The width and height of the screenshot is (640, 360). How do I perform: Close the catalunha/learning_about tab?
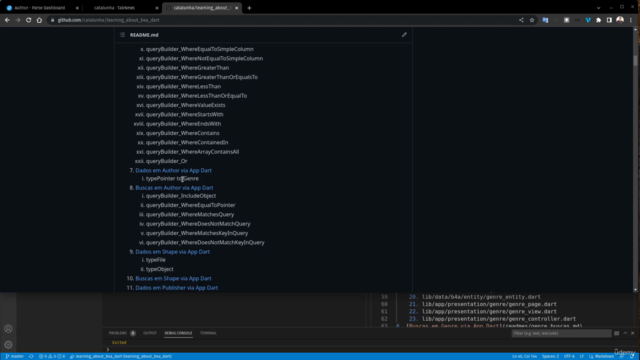pos(236,8)
